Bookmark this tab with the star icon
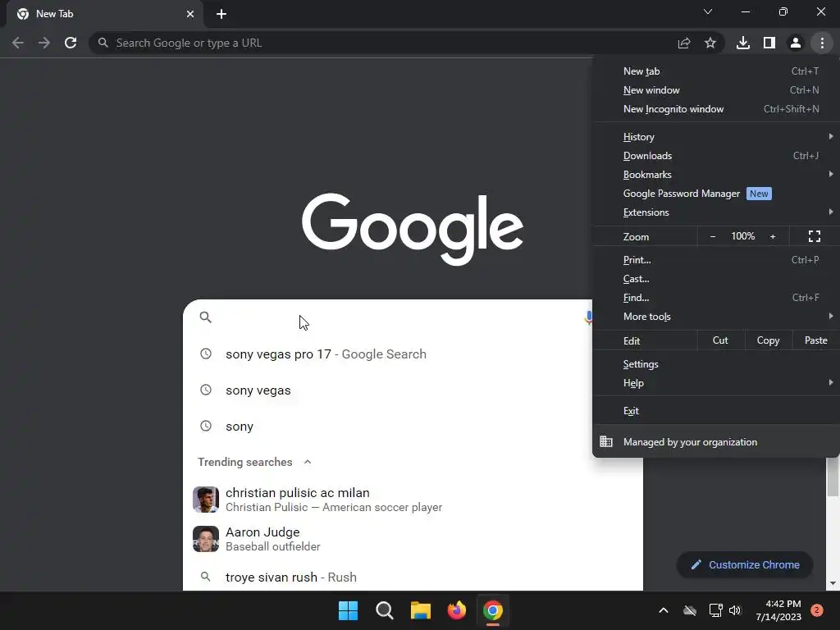This screenshot has width=840, height=630. [x=710, y=43]
